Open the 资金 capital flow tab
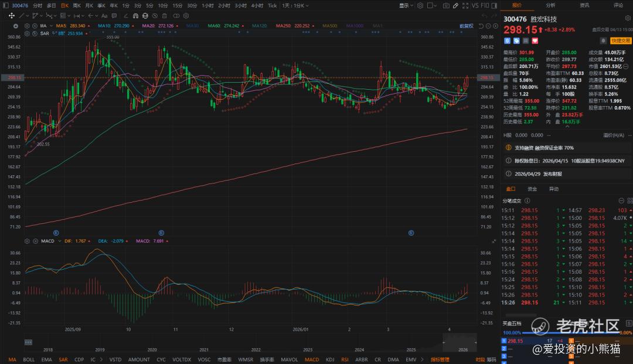The image size is (633, 364). pos(532,189)
